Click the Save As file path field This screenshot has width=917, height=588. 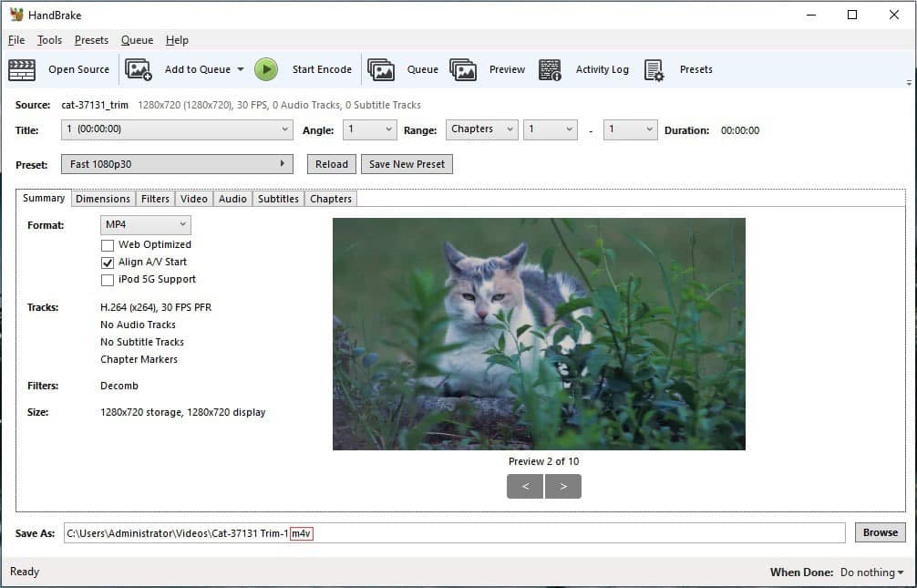pyautogui.click(x=455, y=533)
